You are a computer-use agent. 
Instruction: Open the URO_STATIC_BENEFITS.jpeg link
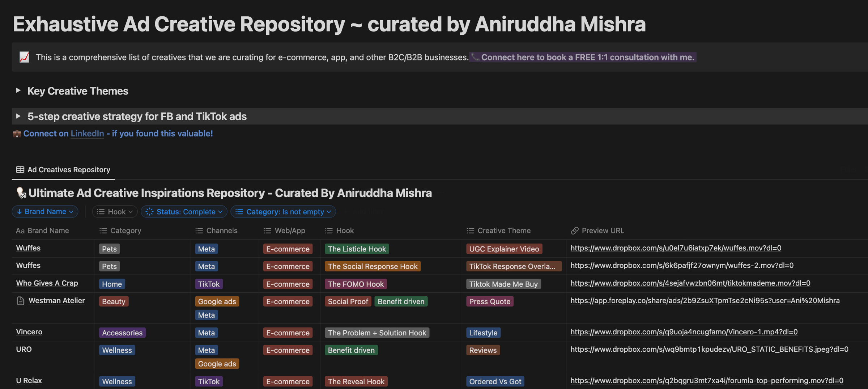point(709,350)
